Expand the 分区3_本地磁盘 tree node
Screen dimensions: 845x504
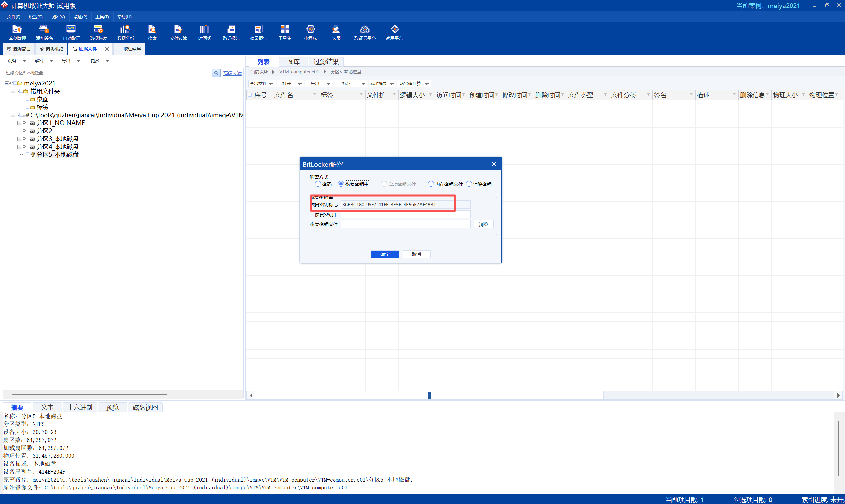point(19,139)
